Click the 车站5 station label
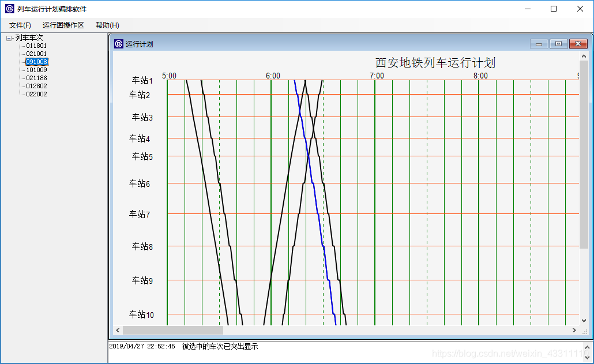The image size is (594, 364). pos(142,156)
